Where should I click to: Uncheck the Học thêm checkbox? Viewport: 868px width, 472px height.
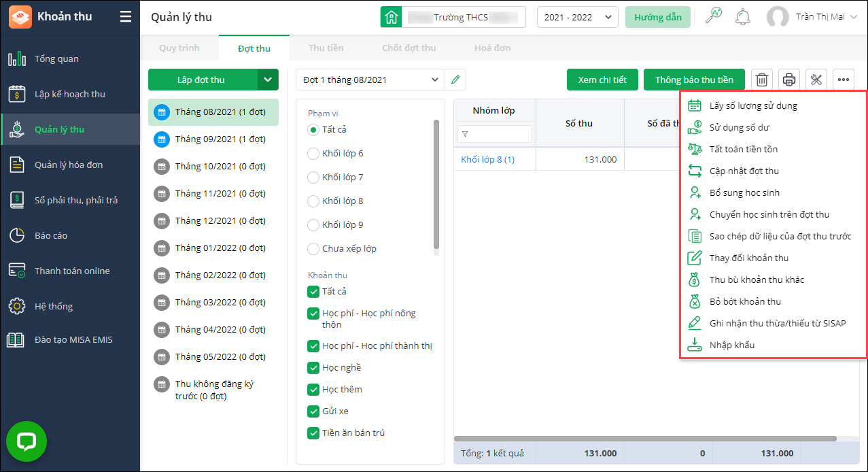pos(313,390)
